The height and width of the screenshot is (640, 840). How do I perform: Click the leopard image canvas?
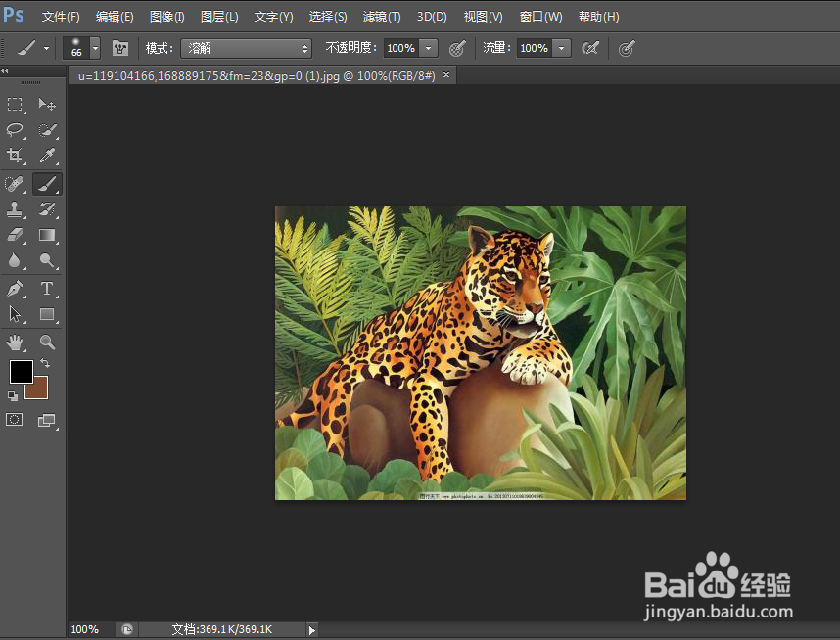pos(481,353)
